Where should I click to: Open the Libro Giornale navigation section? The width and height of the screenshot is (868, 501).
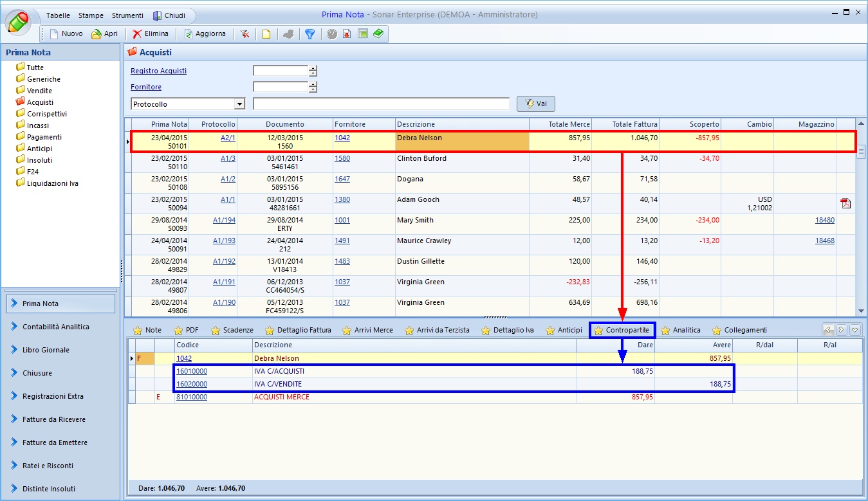46,350
